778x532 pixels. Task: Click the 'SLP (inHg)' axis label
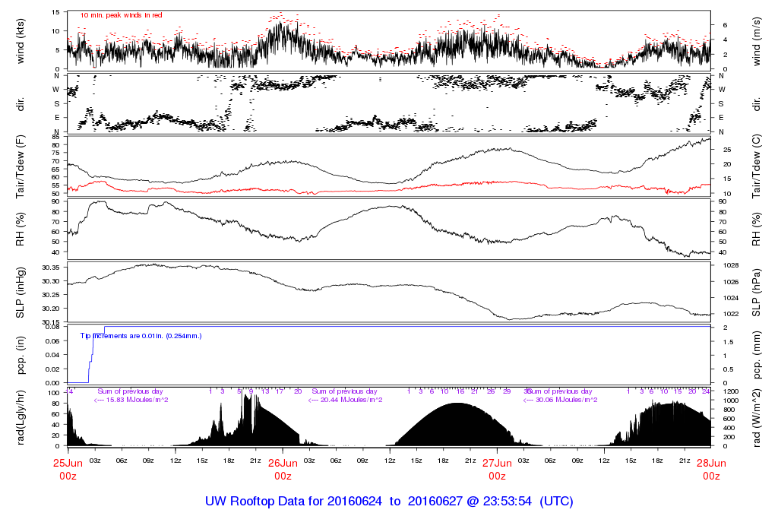(x=21, y=292)
